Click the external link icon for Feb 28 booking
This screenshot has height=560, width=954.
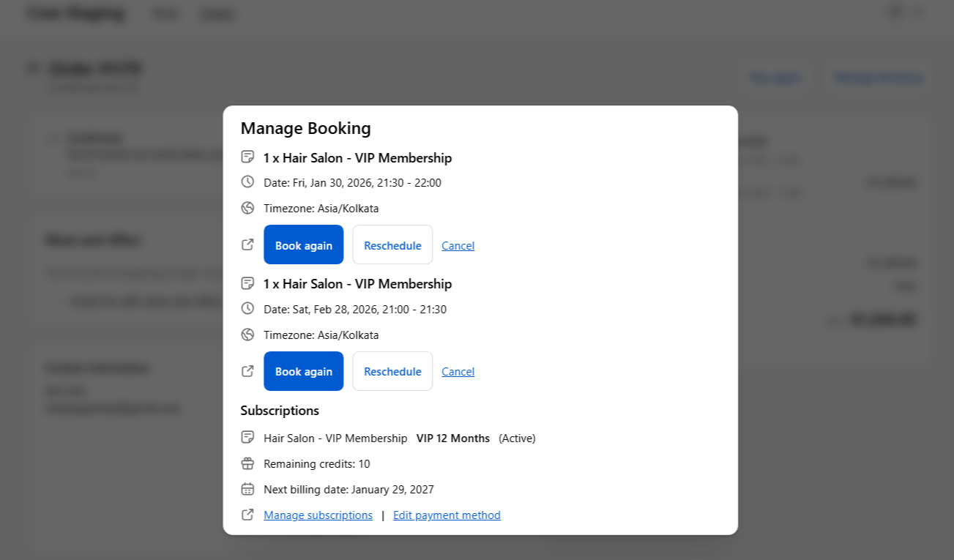click(247, 371)
